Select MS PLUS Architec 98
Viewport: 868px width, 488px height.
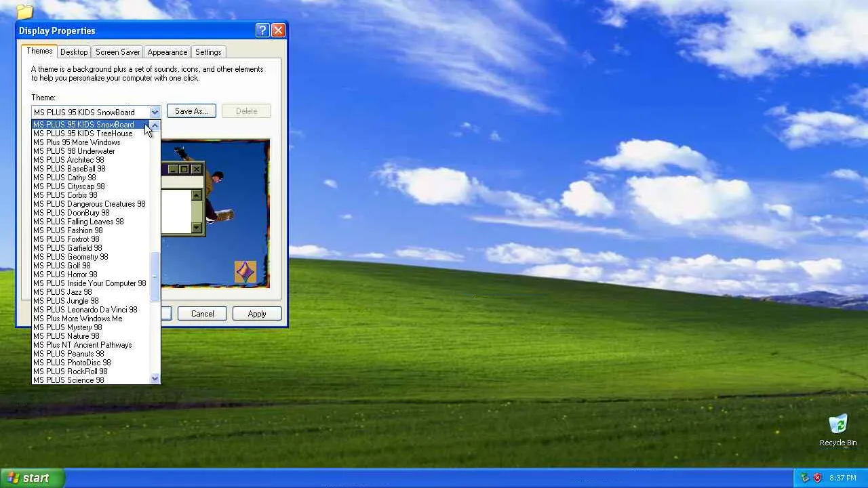tap(91, 160)
